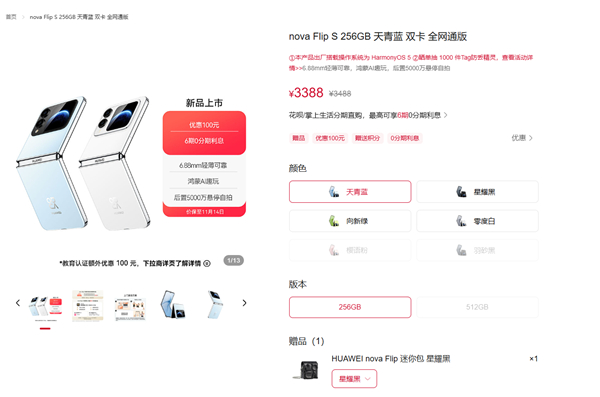Click the 优惠100元 promotion tag
The height and width of the screenshot is (397, 600).
pyautogui.click(x=330, y=138)
